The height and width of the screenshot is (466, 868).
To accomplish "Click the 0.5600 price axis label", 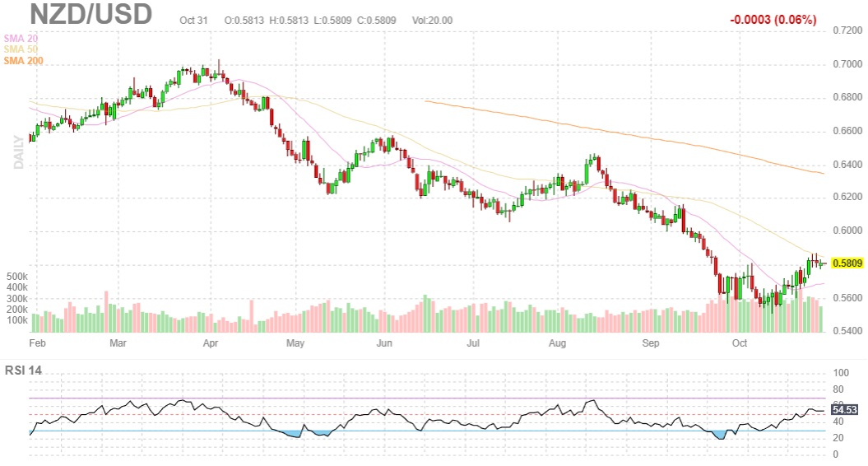I will (847, 298).
